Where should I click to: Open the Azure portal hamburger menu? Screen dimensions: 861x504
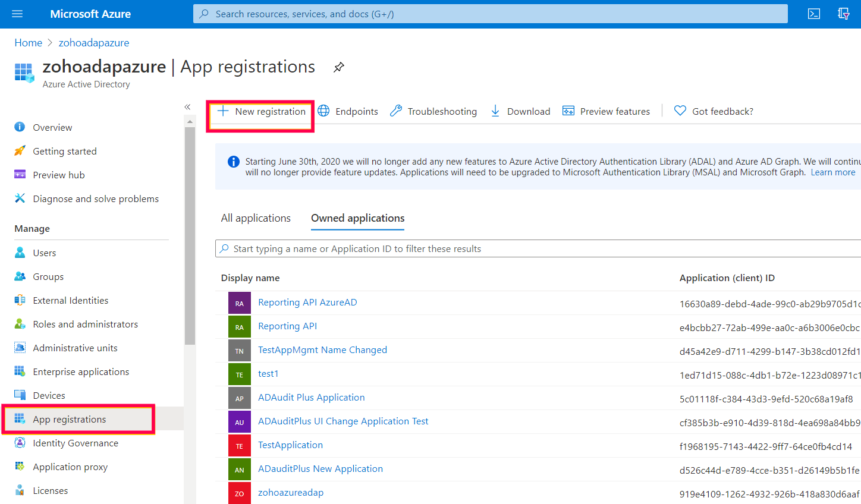pos(17,14)
